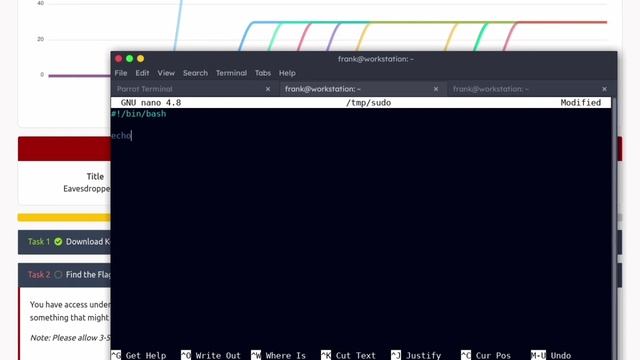The width and height of the screenshot is (640, 360).
Task: Open the Terminal menu
Action: (231, 73)
